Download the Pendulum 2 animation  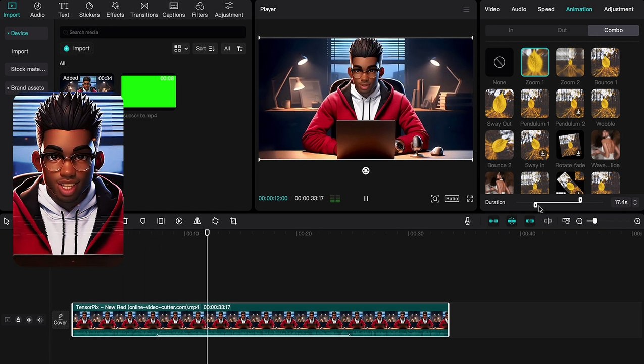pos(579,112)
